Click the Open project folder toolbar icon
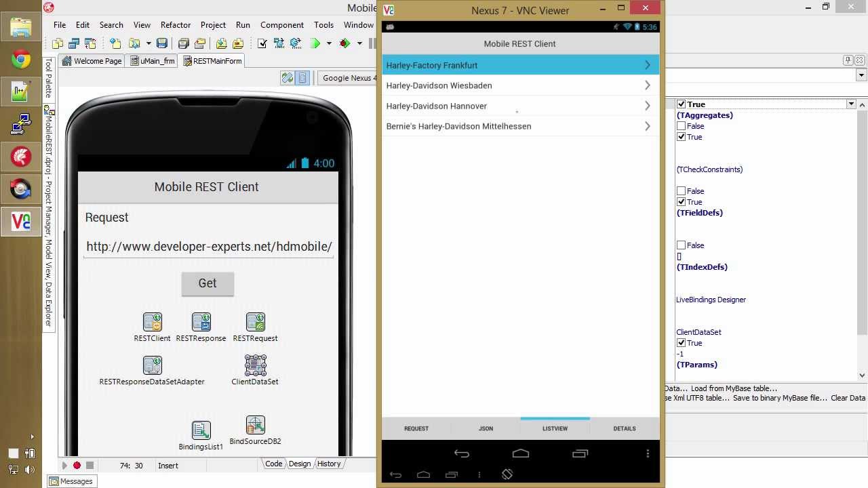The width and height of the screenshot is (868, 488). click(134, 43)
